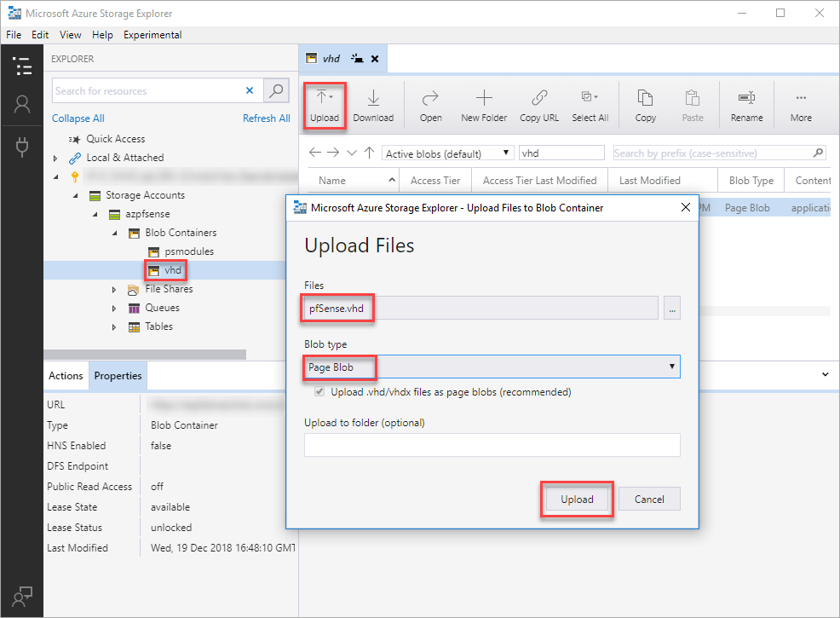Collapse the azpfsense storage account node
This screenshot has width=840, height=618.
click(95, 215)
